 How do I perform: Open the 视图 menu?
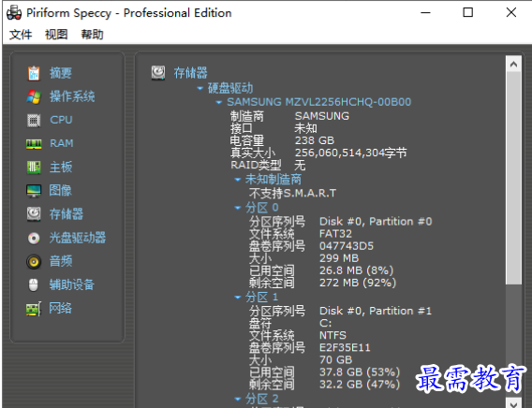[x=56, y=35]
